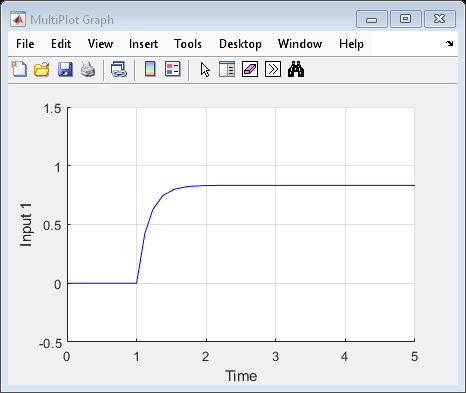Screen dimensions: 466x393
Task: Open the Property Inspector icon
Action: click(x=227, y=69)
